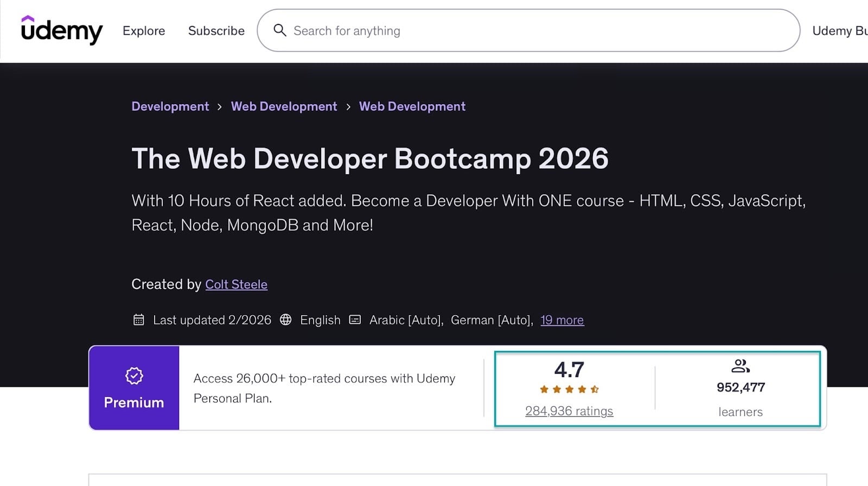Open instructor Colt Steele's profile

(x=236, y=284)
